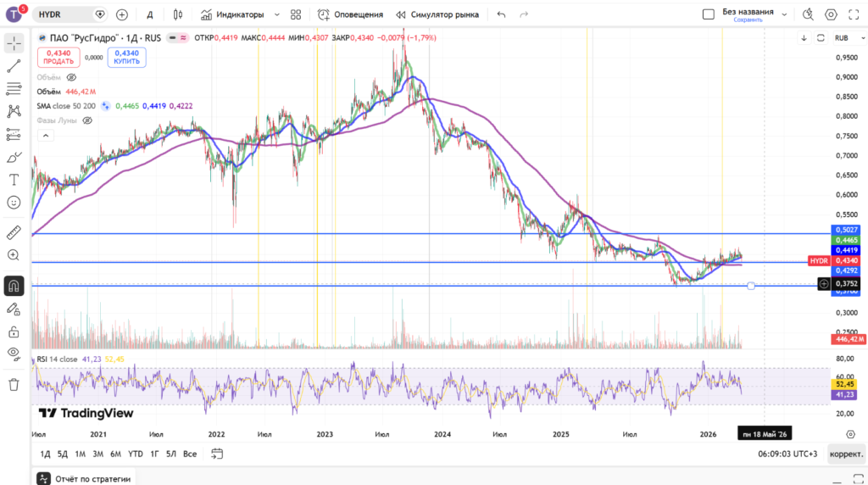This screenshot has width=868, height=485.
Task: Select the 5Л time range
Action: pos(171,454)
